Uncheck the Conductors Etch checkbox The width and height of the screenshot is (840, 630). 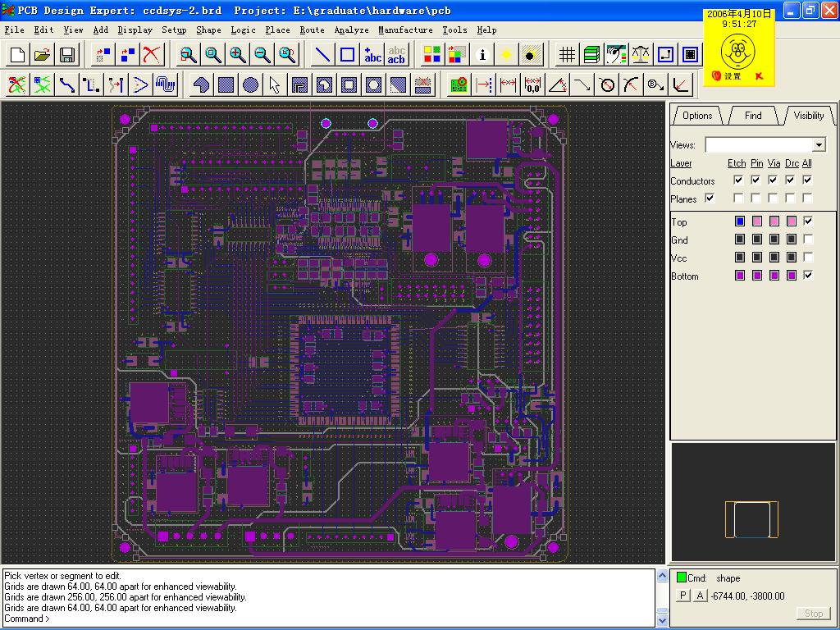click(x=738, y=180)
